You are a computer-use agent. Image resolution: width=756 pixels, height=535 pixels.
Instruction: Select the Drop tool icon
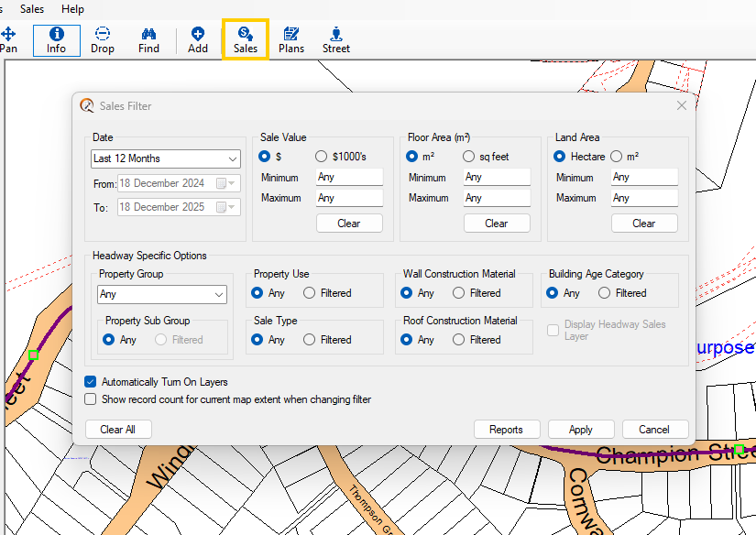pos(103,40)
